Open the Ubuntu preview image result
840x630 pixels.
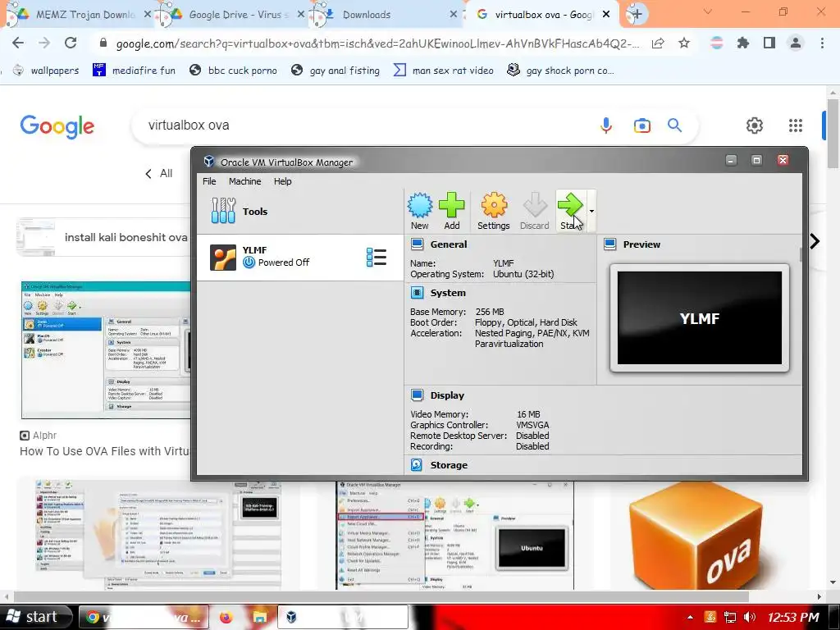(x=454, y=536)
